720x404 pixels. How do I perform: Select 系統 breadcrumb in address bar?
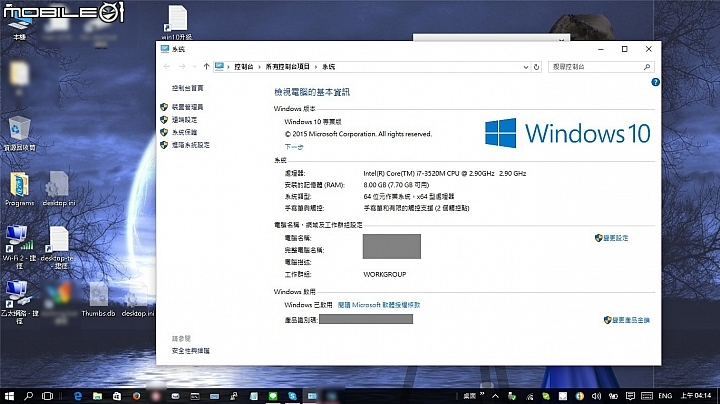pos(329,67)
